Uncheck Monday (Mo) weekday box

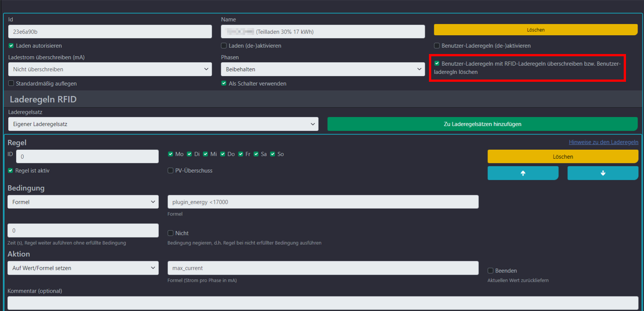(x=171, y=154)
